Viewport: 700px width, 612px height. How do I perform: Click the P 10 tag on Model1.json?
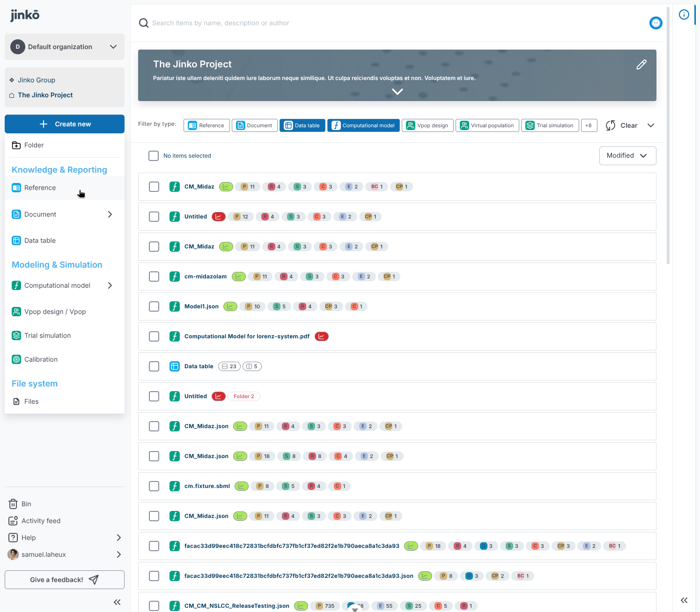(x=253, y=306)
